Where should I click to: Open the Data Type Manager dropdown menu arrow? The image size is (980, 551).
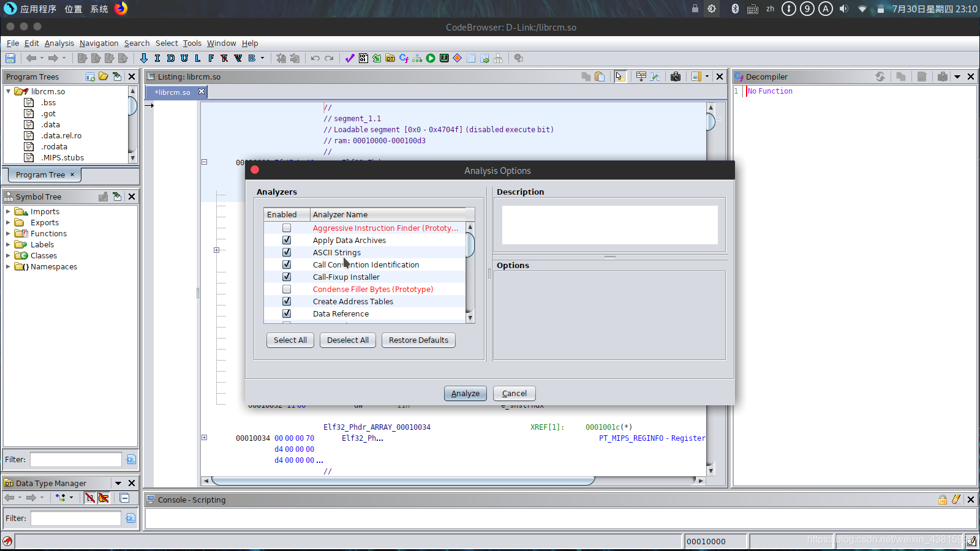[x=118, y=483]
